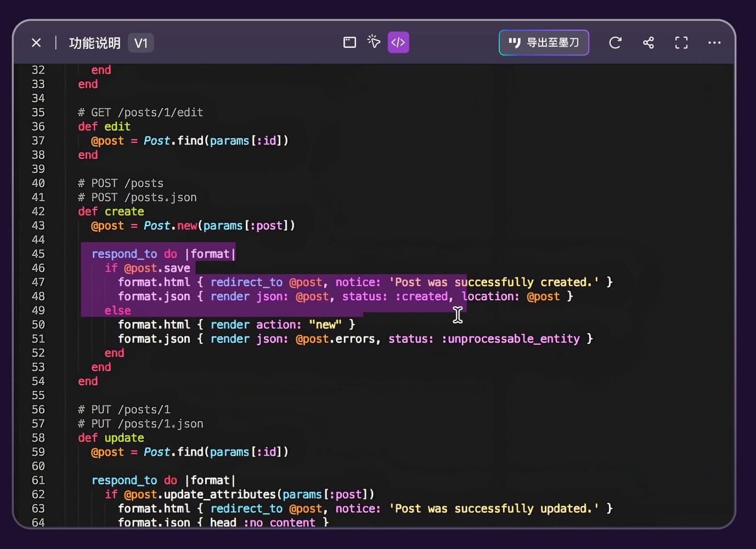This screenshot has height=549, width=756.
Task: Click the 功能说明 title text
Action: [x=95, y=43]
